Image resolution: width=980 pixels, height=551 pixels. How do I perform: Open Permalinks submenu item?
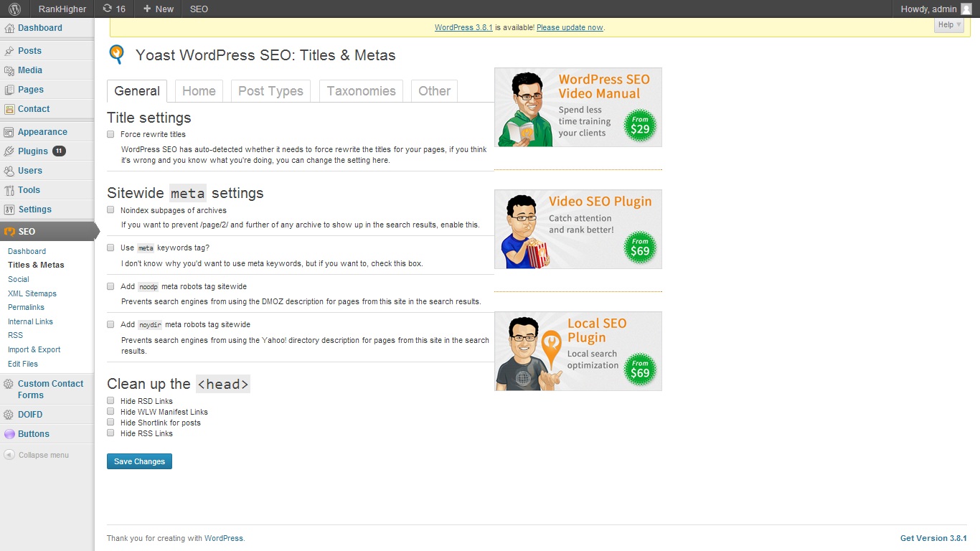[26, 307]
